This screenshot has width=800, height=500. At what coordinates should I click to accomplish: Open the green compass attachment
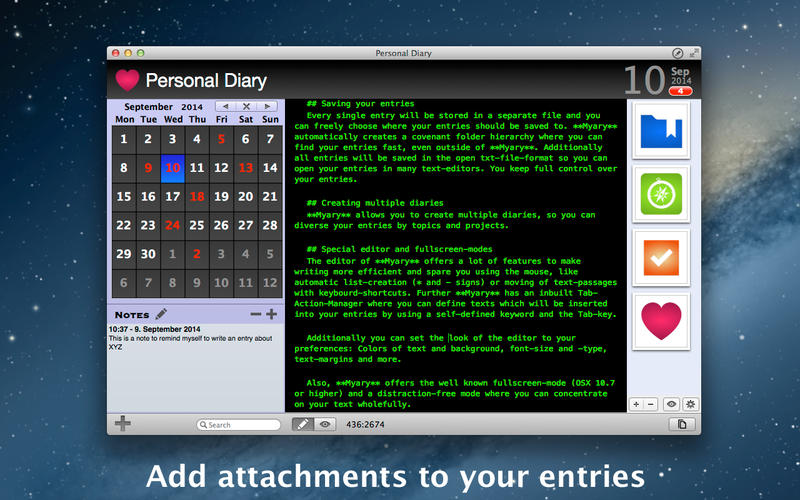point(659,194)
